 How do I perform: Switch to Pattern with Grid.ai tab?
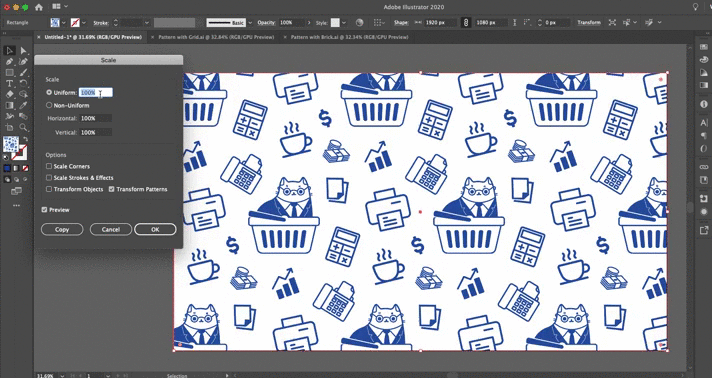(216, 37)
